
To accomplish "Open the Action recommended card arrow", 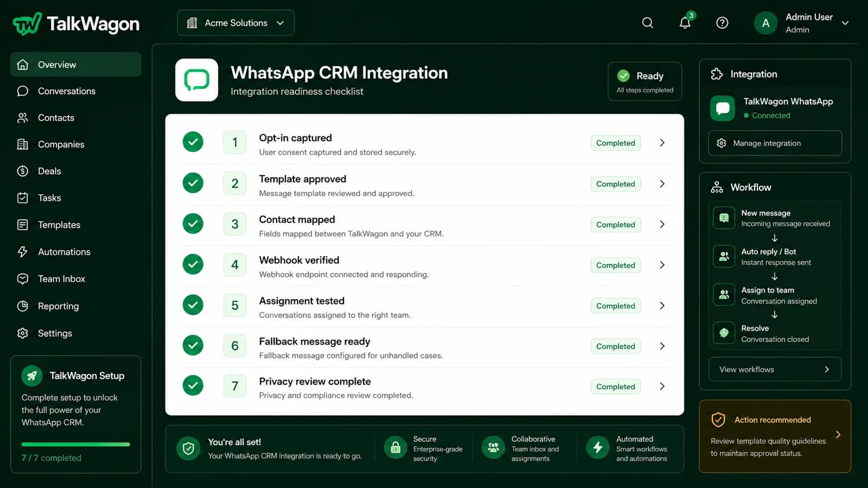I will pos(838,435).
